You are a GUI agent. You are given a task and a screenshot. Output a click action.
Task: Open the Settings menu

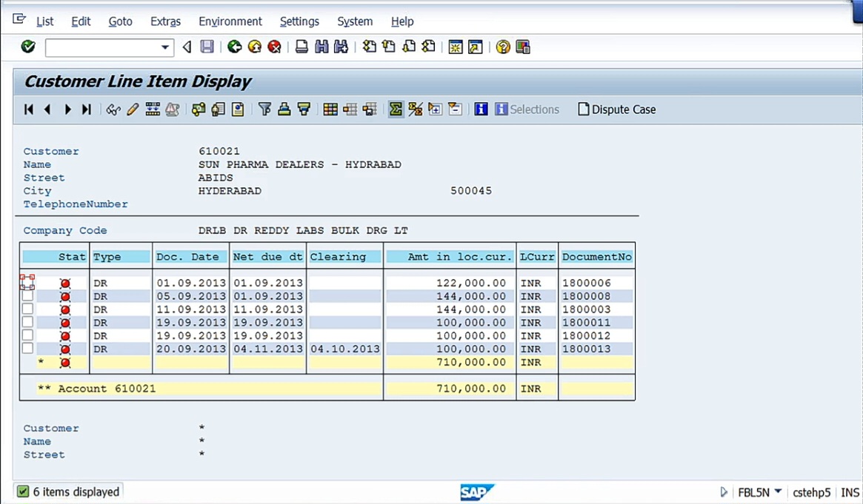coord(299,21)
